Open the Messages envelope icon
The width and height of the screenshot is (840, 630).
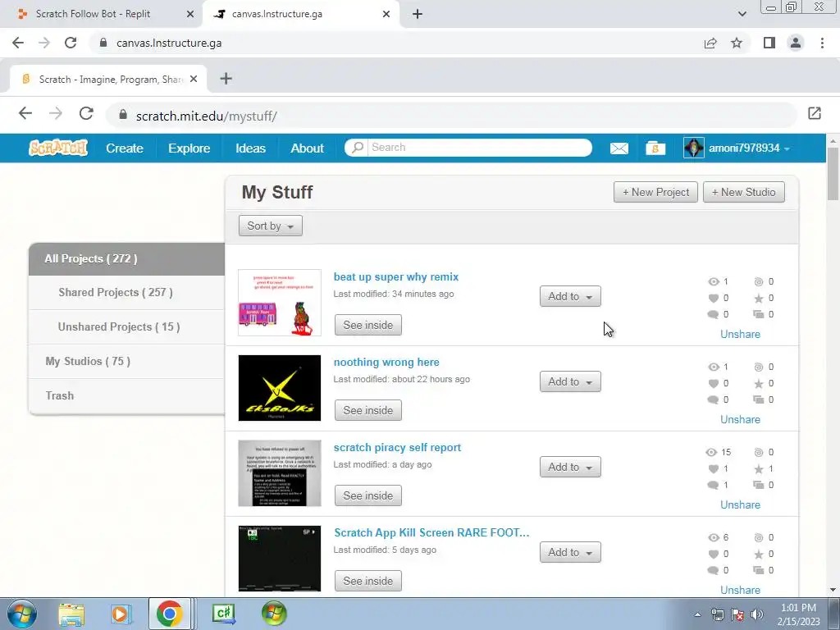tap(619, 148)
